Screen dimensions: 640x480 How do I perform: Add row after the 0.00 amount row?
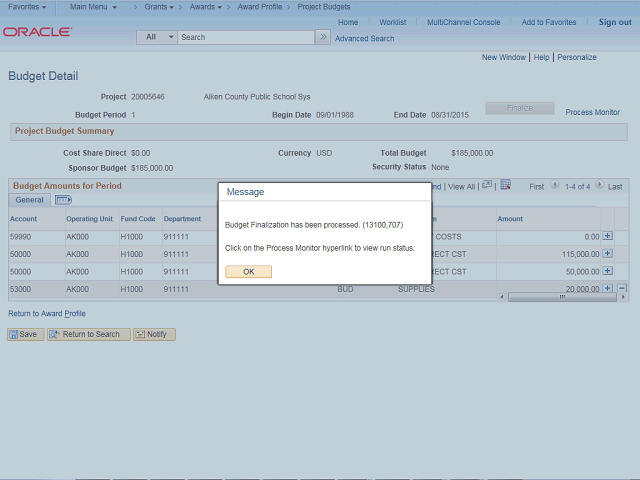(x=607, y=236)
